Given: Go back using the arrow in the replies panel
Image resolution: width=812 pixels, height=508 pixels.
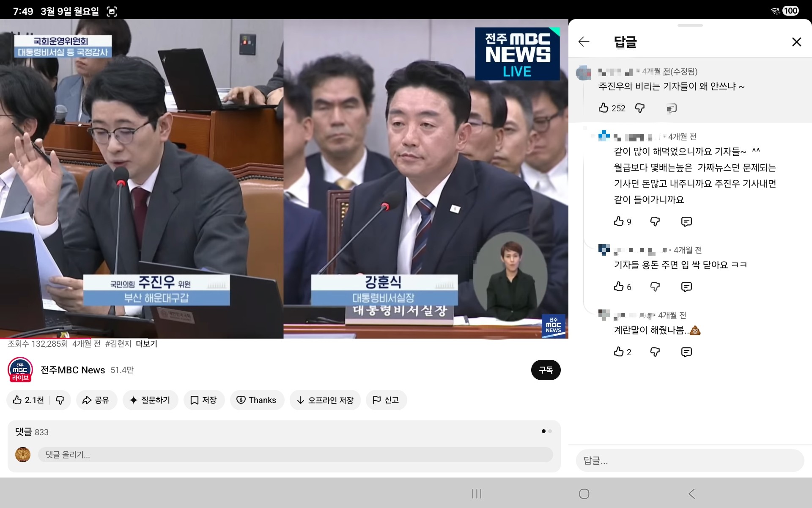Looking at the screenshot, I should coord(584,41).
